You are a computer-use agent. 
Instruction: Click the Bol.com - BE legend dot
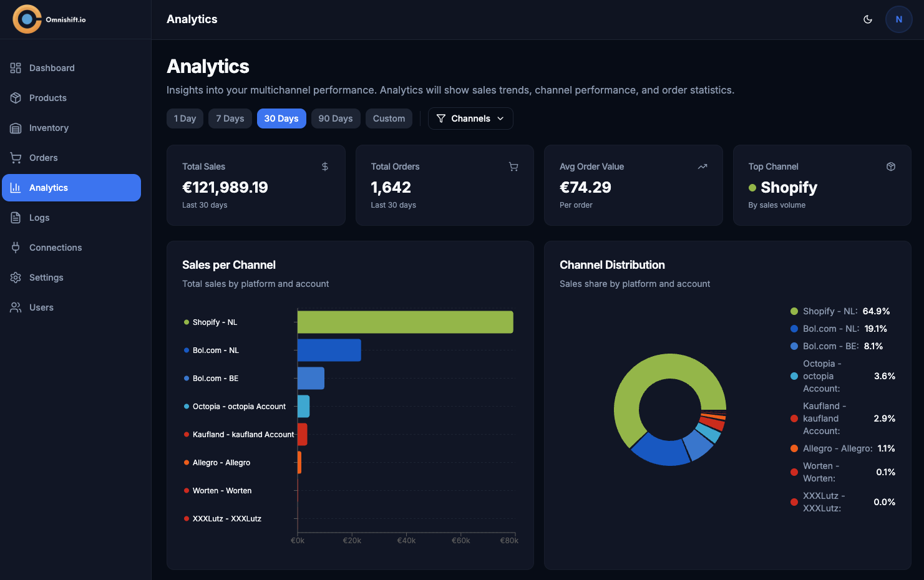(794, 346)
